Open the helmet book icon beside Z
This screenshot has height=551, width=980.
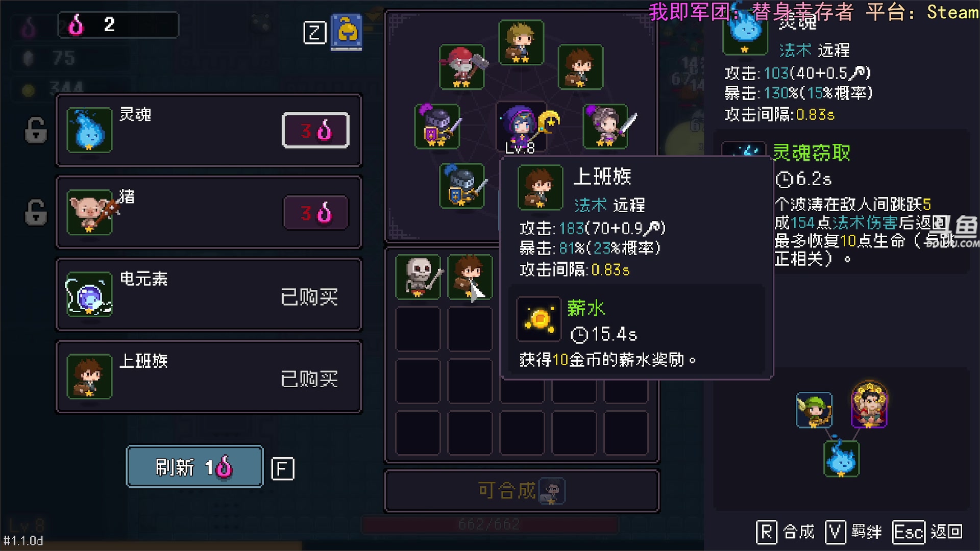(347, 32)
